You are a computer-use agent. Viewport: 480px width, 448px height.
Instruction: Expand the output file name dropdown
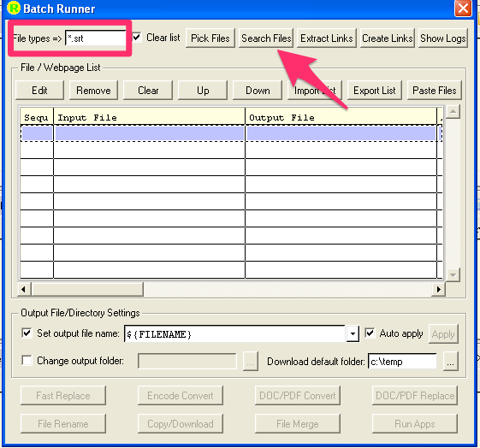point(353,333)
